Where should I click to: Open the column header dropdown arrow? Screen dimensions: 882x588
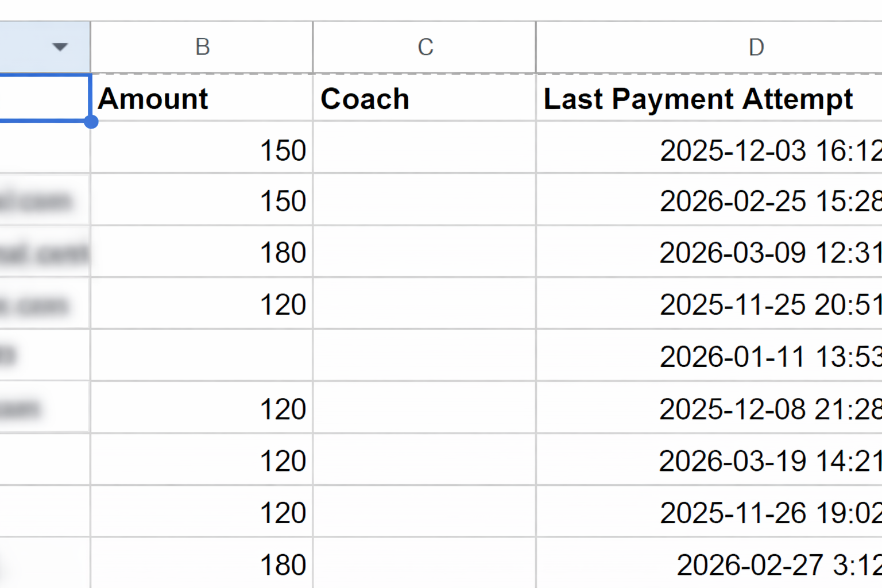(x=60, y=47)
